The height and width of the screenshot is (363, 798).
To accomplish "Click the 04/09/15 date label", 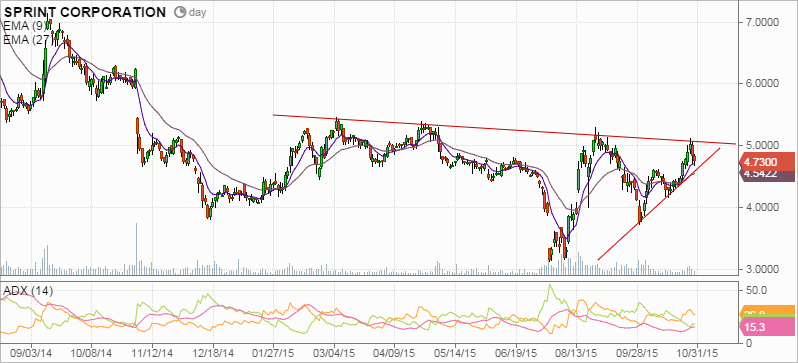I will click(395, 352).
